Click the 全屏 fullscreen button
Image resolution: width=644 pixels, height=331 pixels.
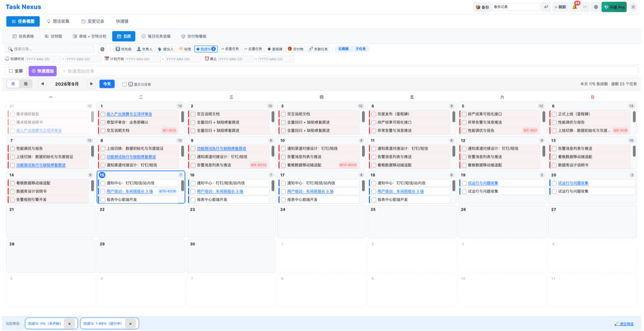point(16,71)
